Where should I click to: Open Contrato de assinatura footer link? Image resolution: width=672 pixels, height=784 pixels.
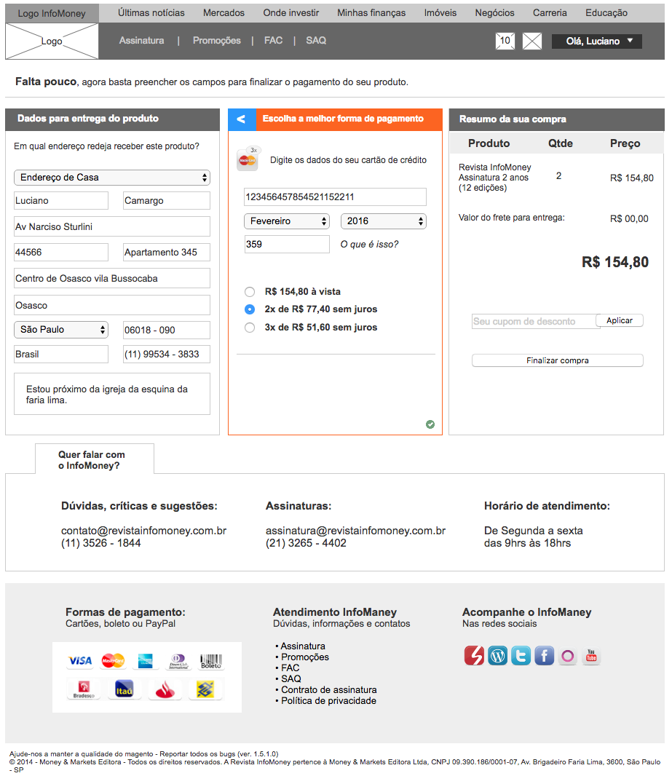tap(328, 690)
